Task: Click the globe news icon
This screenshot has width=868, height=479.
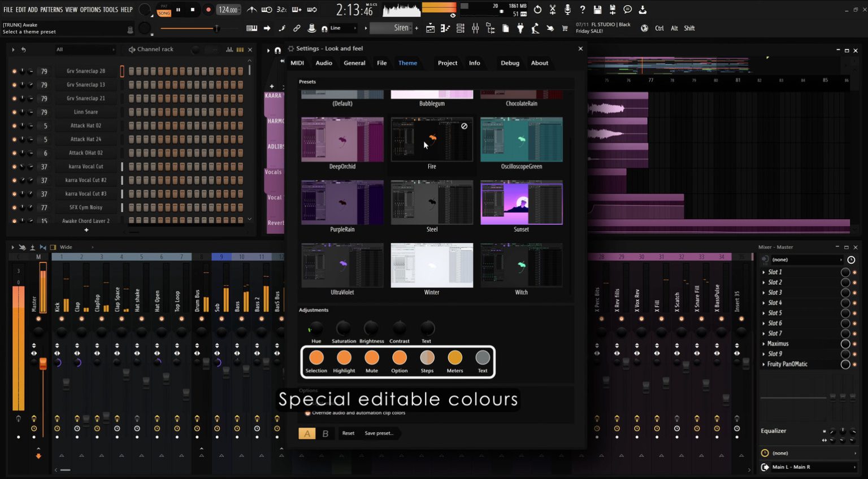Action: click(x=644, y=28)
